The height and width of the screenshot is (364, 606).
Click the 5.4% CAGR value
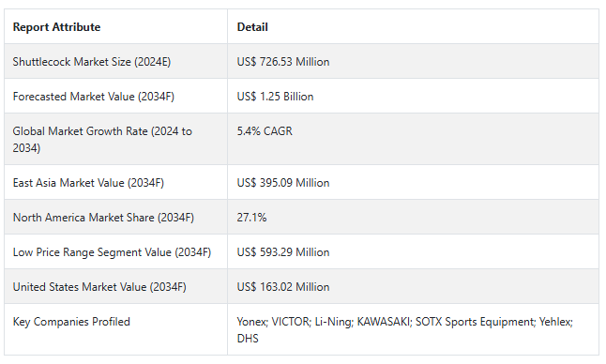point(265,131)
